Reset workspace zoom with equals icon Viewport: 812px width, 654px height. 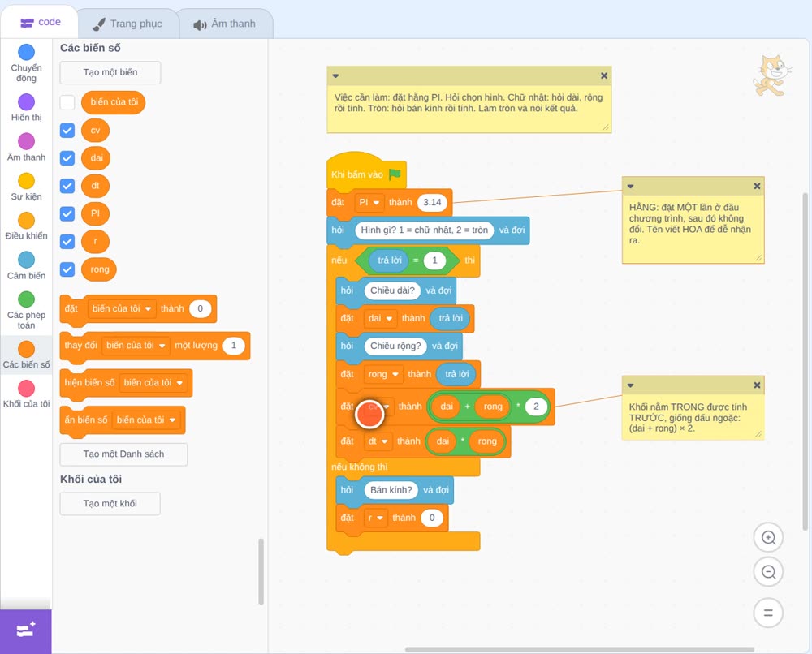point(768,613)
